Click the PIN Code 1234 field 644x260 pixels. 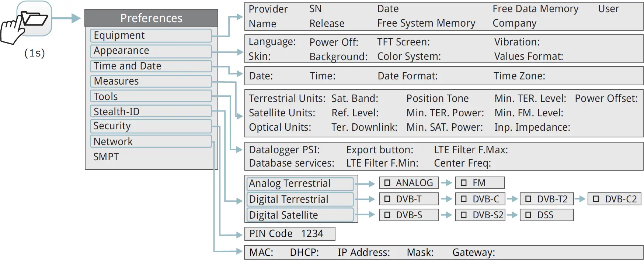click(290, 234)
